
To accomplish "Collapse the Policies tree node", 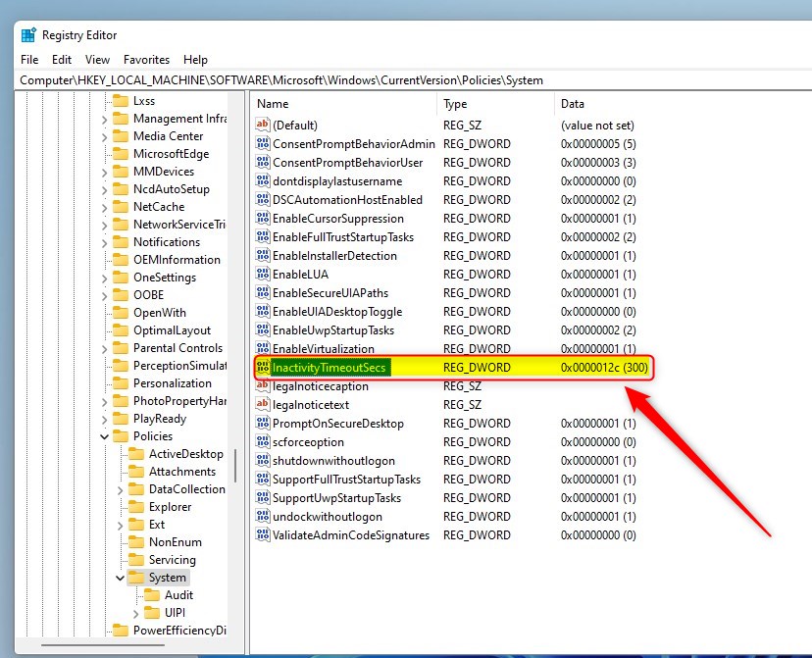I will click(104, 436).
